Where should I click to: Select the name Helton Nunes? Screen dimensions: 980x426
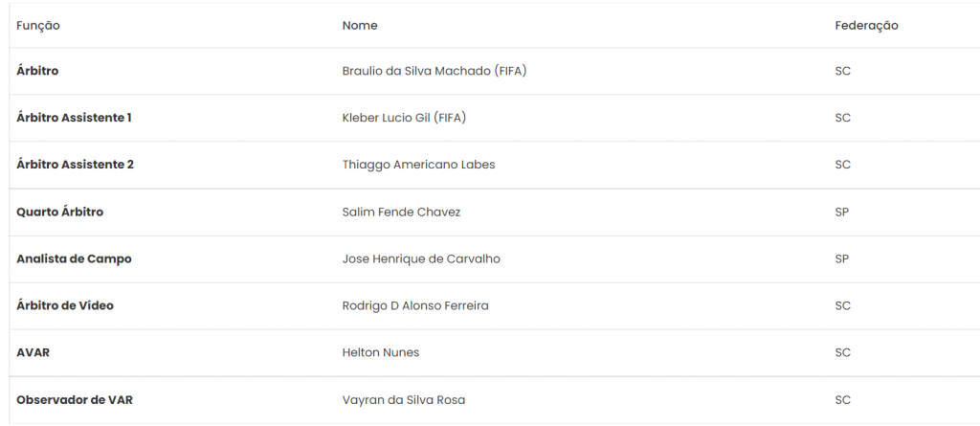point(381,353)
